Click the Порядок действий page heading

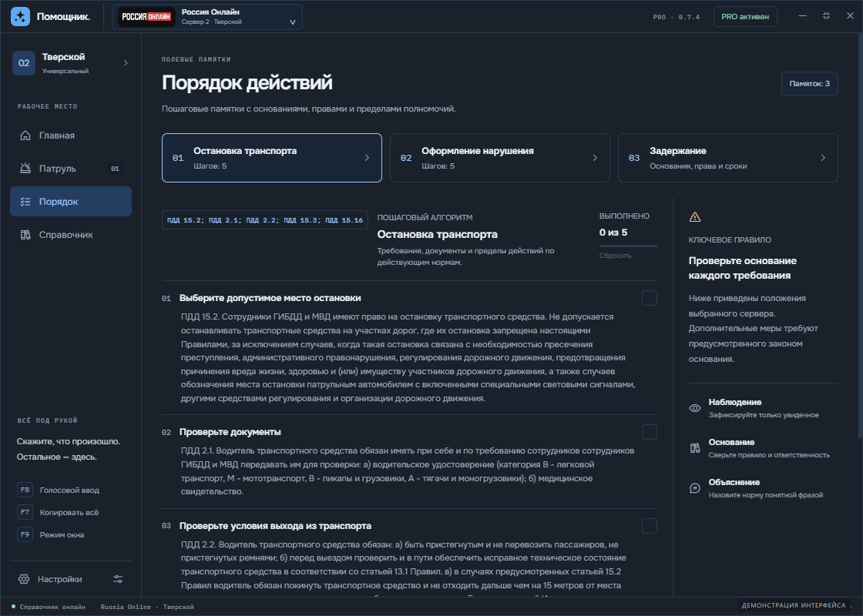pyautogui.click(x=247, y=82)
